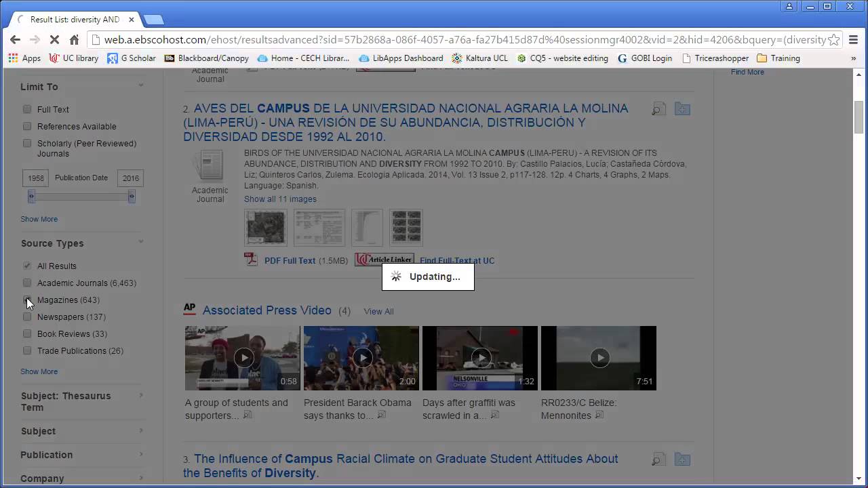The height and width of the screenshot is (488, 868).
Task: Select the Magazines source type checkbox
Action: (x=27, y=300)
